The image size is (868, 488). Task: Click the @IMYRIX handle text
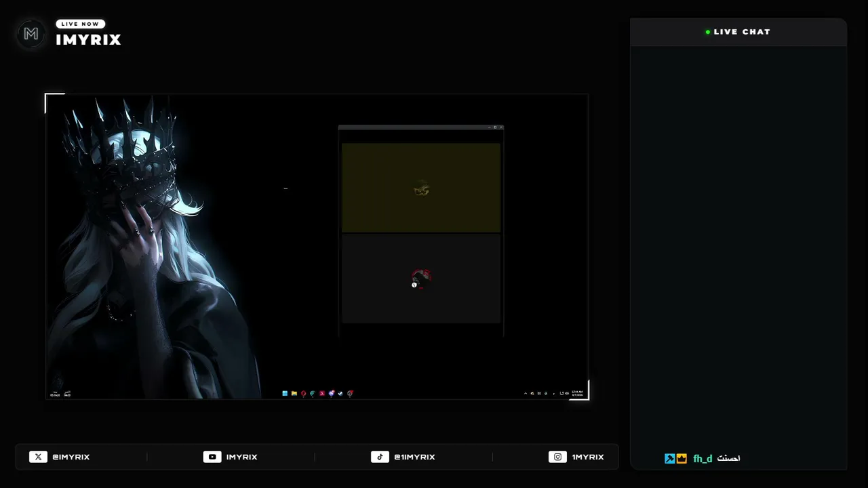coord(71,457)
